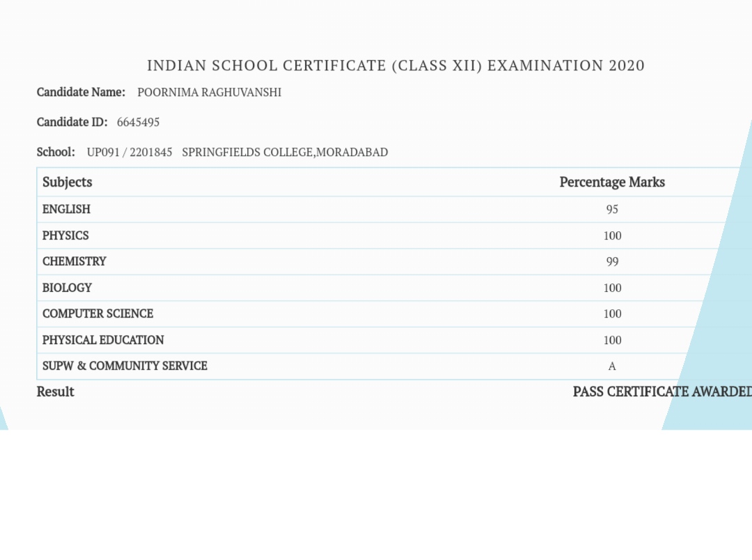The height and width of the screenshot is (560, 752).
Task: Select the BIOLOGY subject cell
Action: [67, 288]
